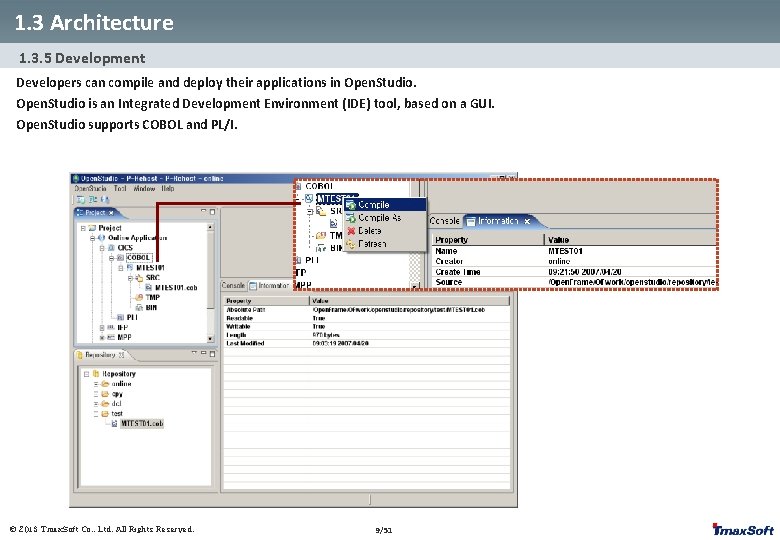This screenshot has height=540, width=780.
Task: Collapse the Online Application node
Action: click(93, 238)
